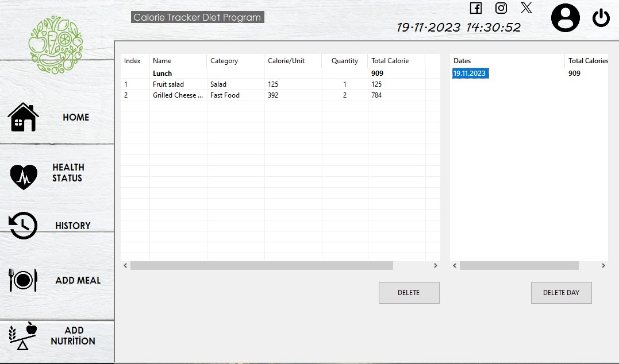Click the Name column header
Image resolution: width=619 pixels, height=364 pixels.
click(178, 61)
